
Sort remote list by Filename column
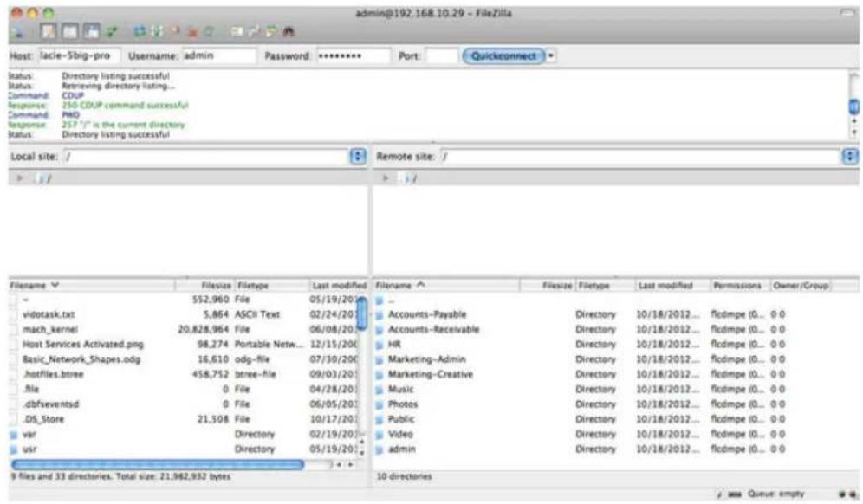(447, 285)
